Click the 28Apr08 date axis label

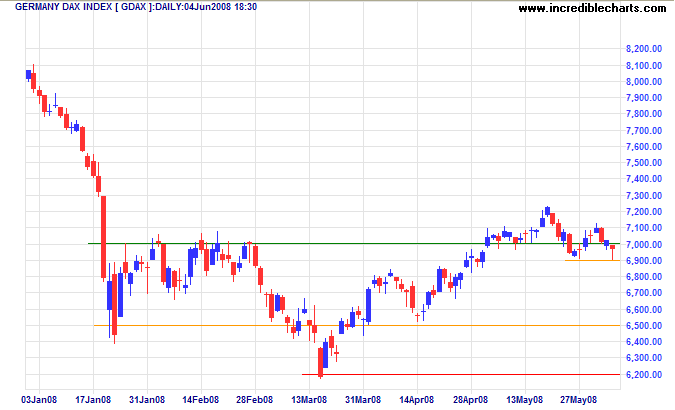[471, 400]
